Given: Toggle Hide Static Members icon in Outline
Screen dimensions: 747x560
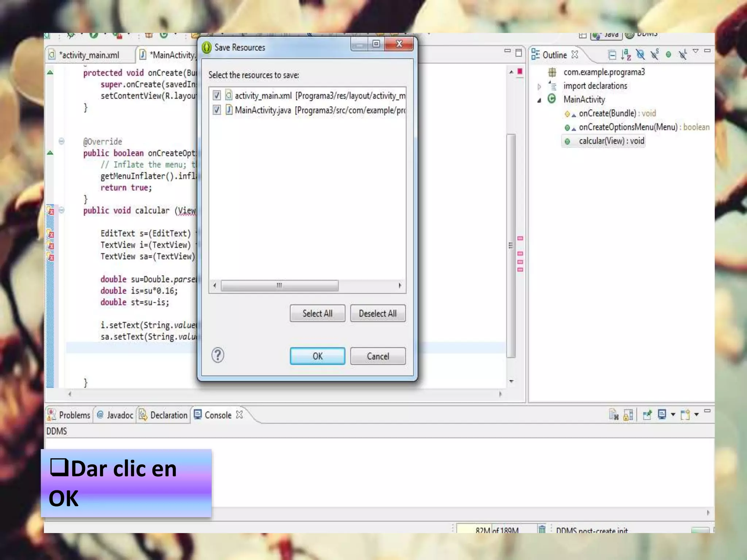Looking at the screenshot, I should click(655, 55).
